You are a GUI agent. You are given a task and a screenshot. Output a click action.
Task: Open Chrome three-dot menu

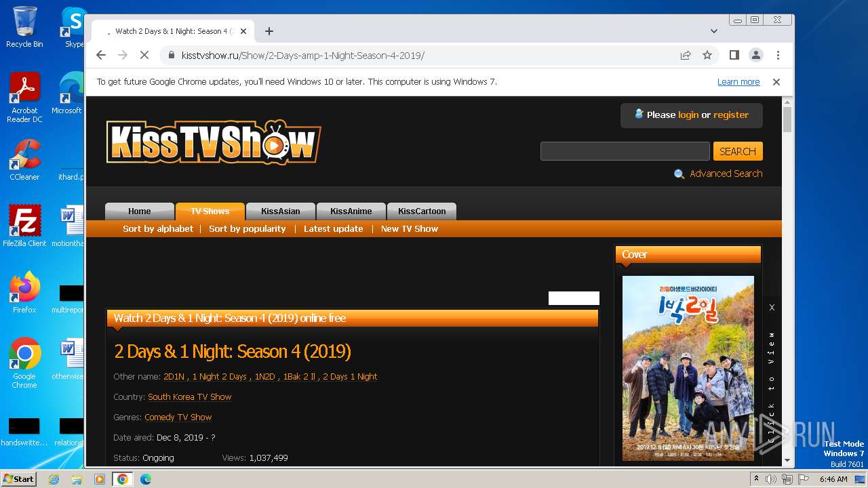click(x=778, y=55)
